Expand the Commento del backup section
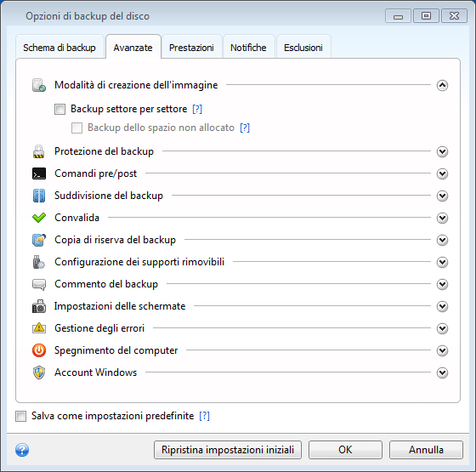Screen dimensions: 476x472 (x=442, y=284)
